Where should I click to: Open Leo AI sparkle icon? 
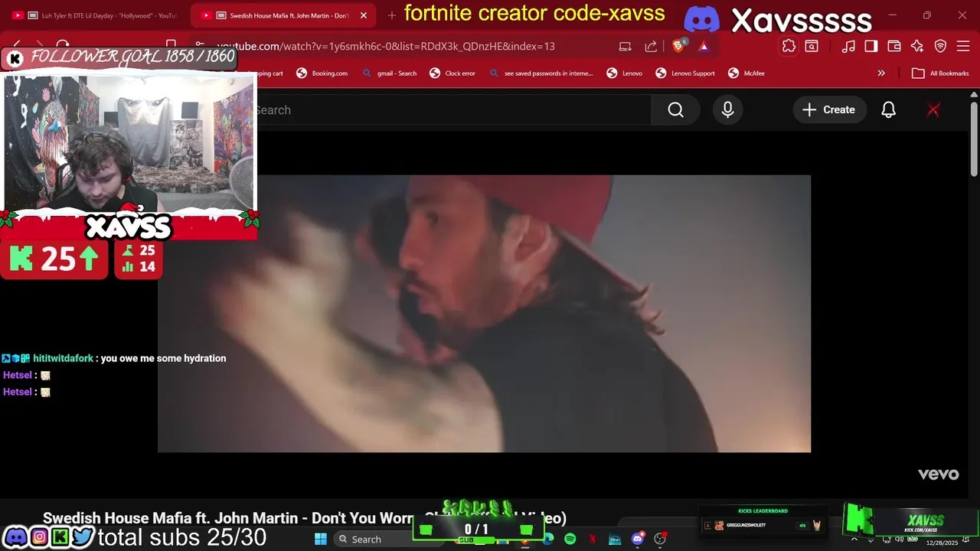point(917,46)
